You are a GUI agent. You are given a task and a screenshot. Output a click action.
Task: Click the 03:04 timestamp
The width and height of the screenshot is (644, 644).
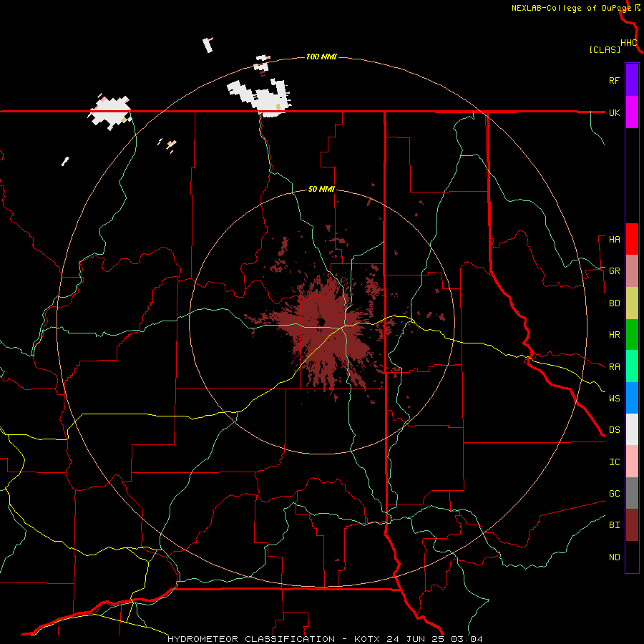click(467, 639)
